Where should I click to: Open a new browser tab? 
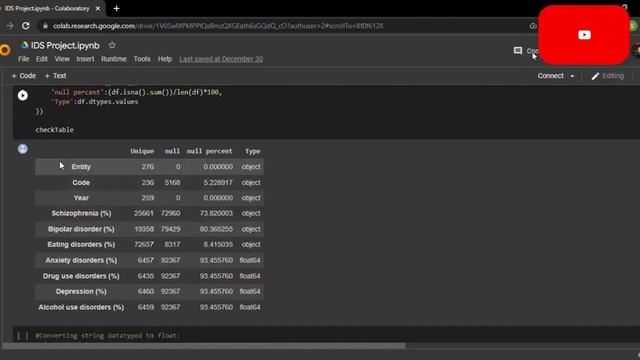[116, 8]
